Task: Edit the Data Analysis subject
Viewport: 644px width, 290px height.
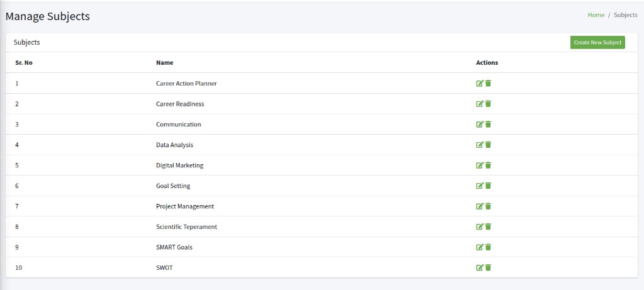Action: tap(480, 145)
